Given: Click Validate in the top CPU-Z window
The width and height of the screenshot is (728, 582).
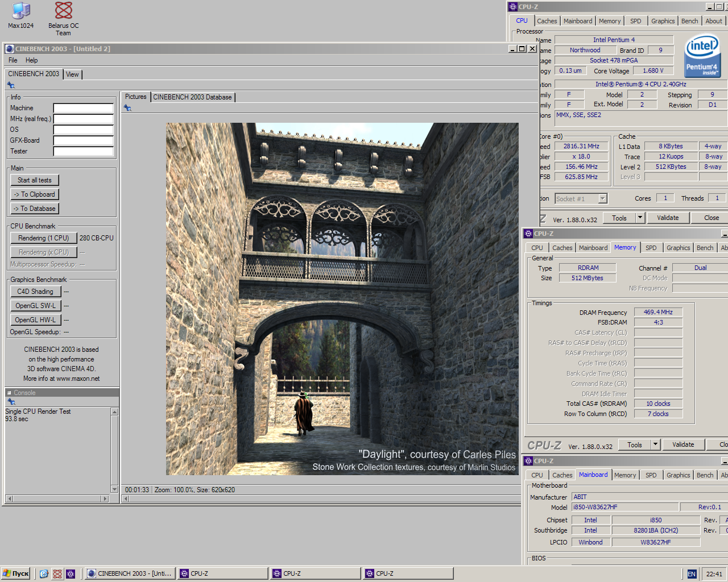Looking at the screenshot, I should [668, 218].
